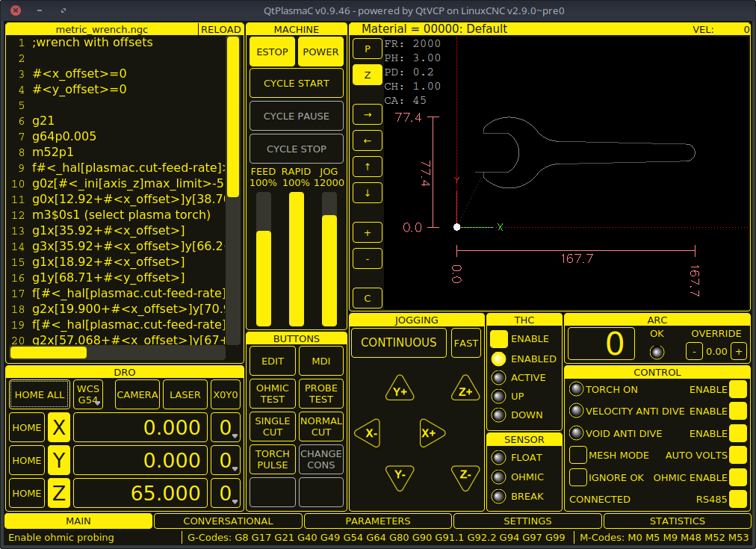Check the MESH MODE checkbox

tap(577, 455)
